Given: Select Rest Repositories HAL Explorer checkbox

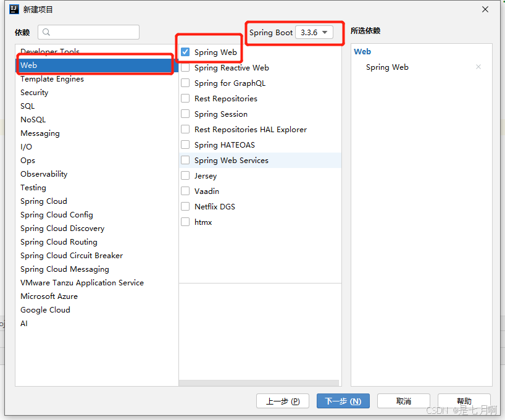Looking at the screenshot, I should (x=185, y=129).
